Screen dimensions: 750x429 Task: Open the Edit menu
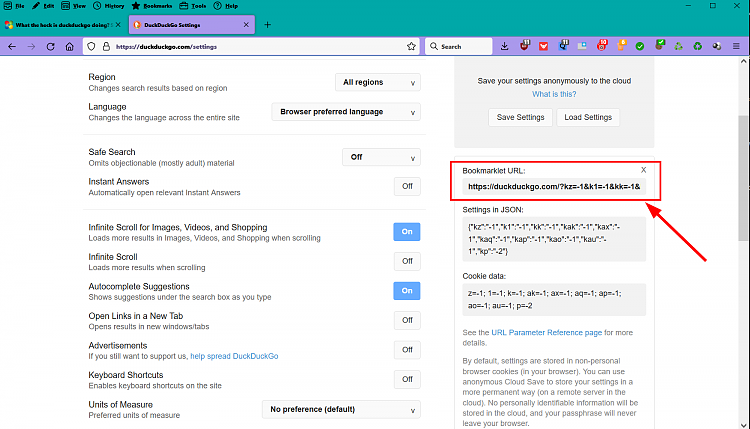pos(43,6)
